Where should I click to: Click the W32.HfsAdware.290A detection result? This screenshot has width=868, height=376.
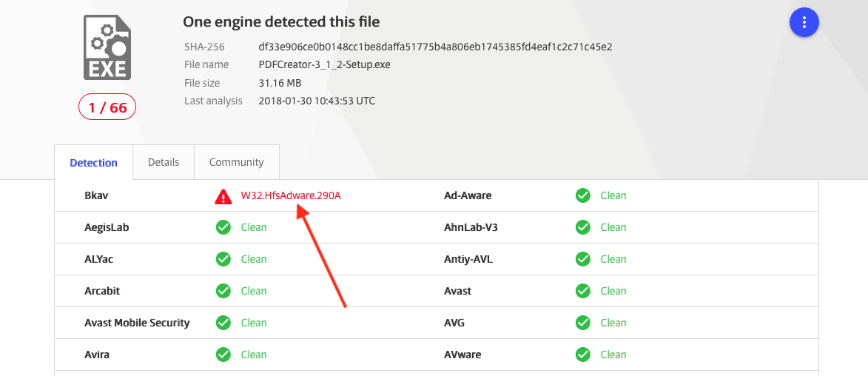point(291,196)
